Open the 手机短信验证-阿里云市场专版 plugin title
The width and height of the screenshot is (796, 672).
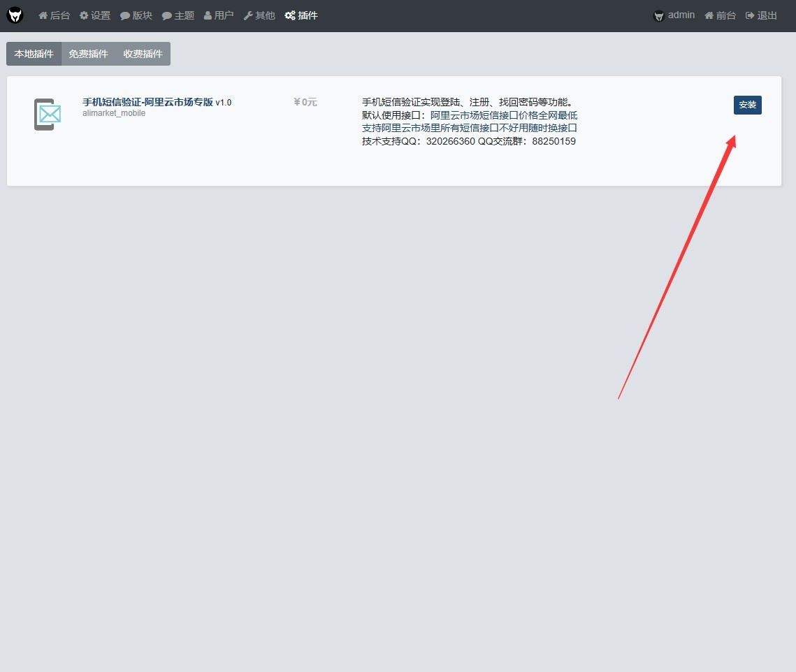(x=147, y=102)
